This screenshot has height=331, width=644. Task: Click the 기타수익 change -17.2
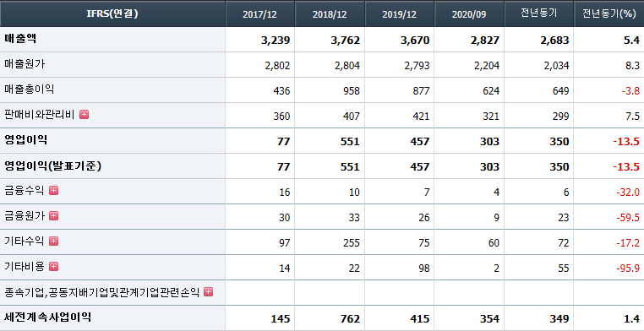pos(628,243)
